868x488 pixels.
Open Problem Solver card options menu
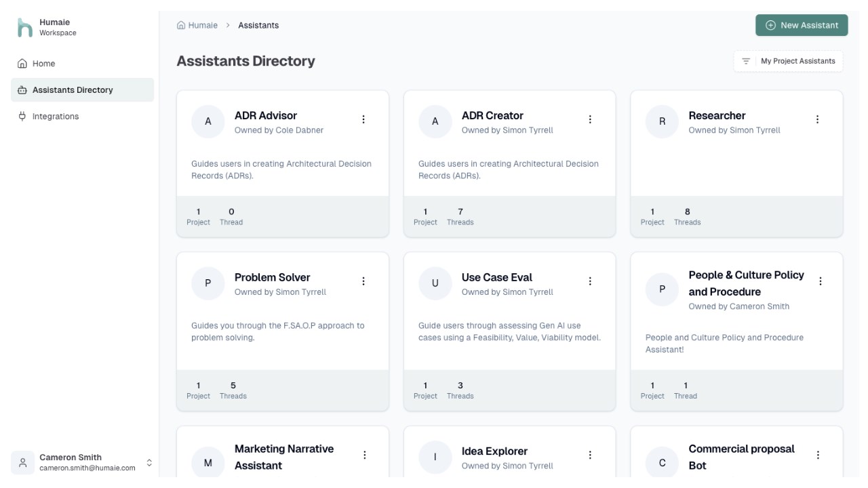click(x=363, y=281)
